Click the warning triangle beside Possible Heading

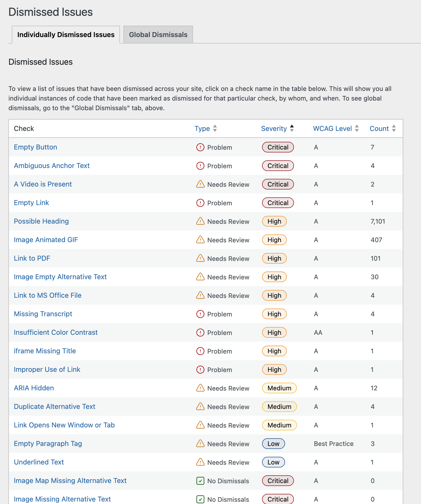pyautogui.click(x=201, y=221)
